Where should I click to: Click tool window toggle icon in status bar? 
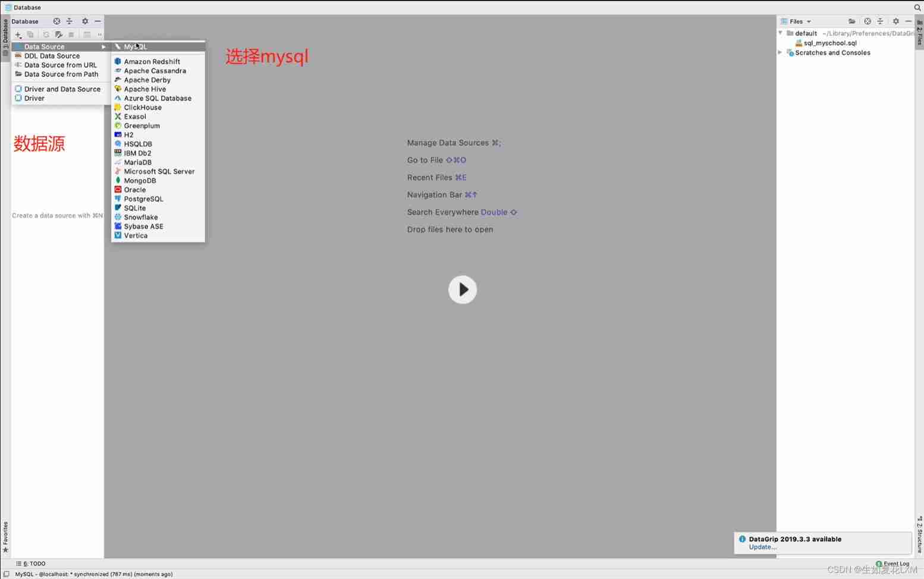7,574
